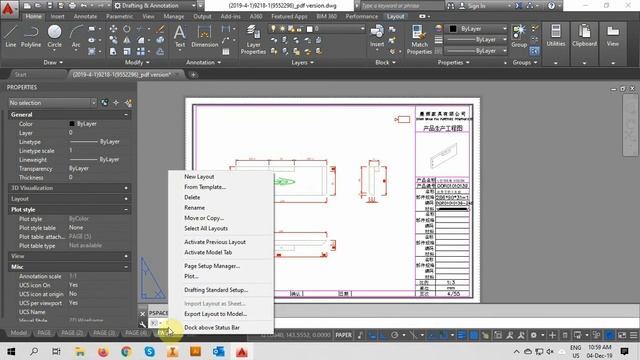The width and height of the screenshot is (640, 360).
Task: Open Layer Properties manager
Action: click(x=253, y=39)
